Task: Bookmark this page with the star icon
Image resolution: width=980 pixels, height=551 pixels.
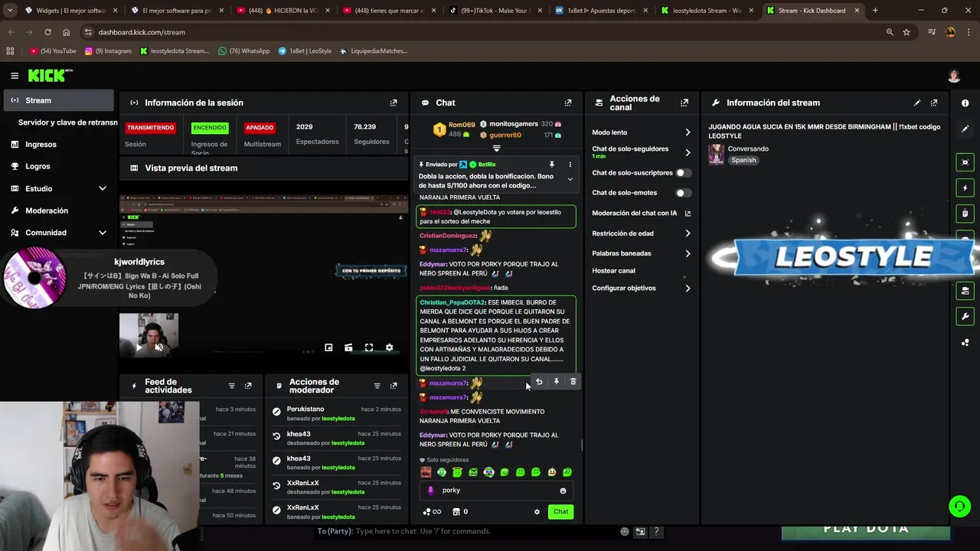Action: (906, 32)
